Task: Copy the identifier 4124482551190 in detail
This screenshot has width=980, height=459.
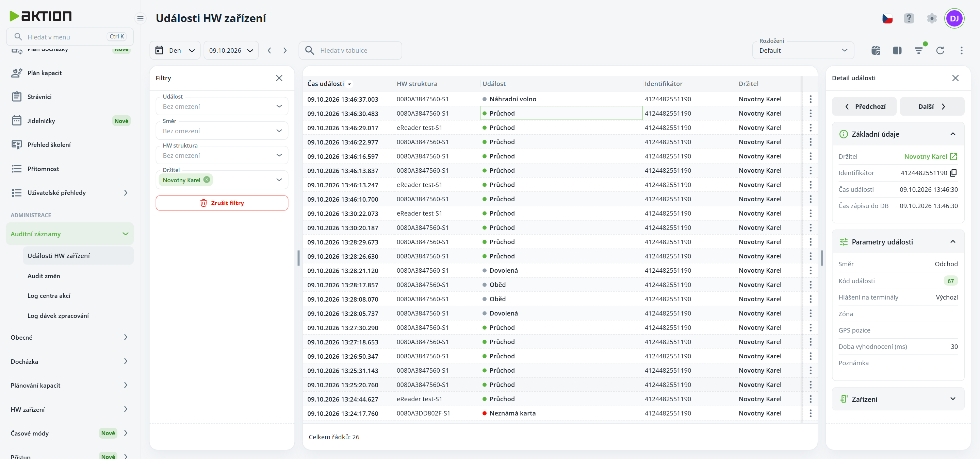Action: coord(953,173)
